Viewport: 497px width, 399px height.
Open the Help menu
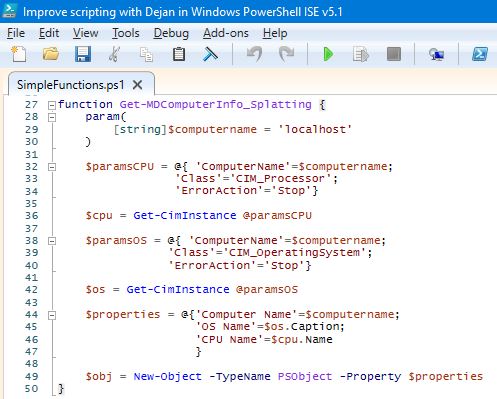[275, 33]
